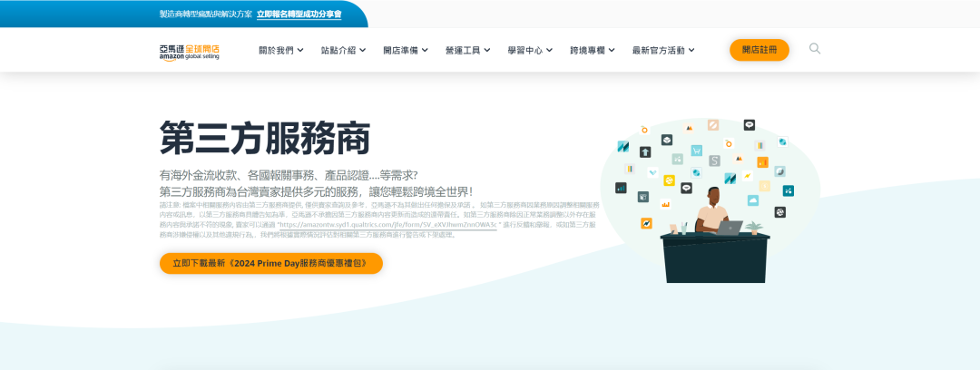Click the line 有海外金流收款、各國報關事務
Screen dimensions: 980x370
click(x=289, y=174)
